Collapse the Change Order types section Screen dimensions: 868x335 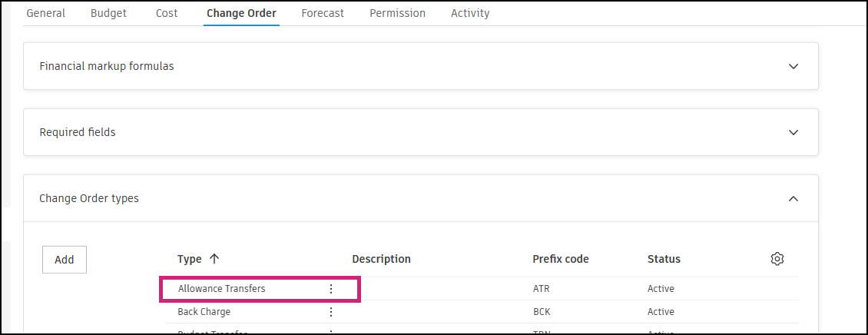pos(793,198)
